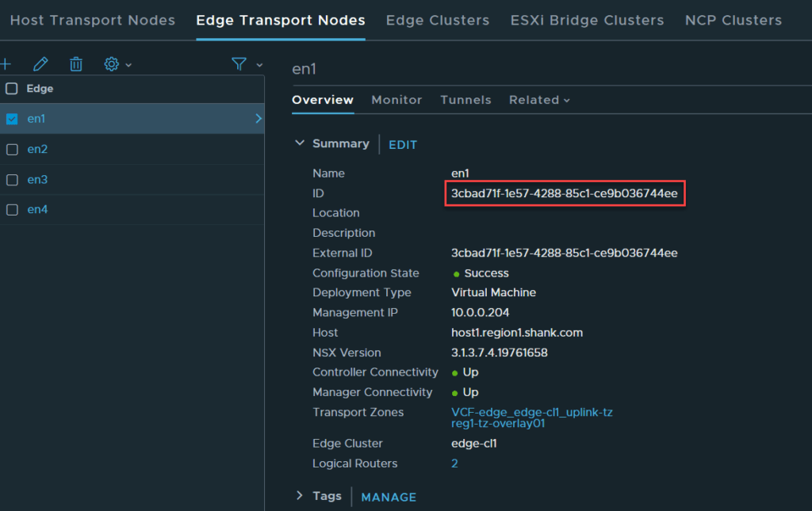Click the EDIT link beside Summary
The image size is (812, 511).
403,145
